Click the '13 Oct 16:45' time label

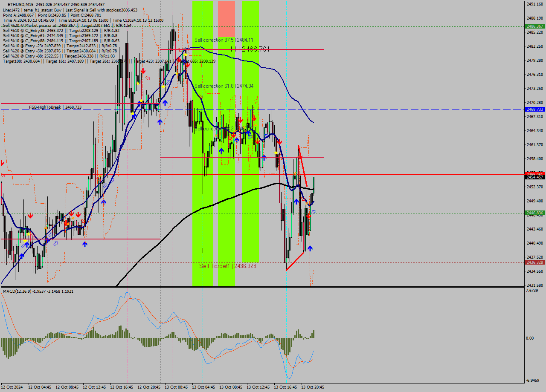click(x=285, y=387)
